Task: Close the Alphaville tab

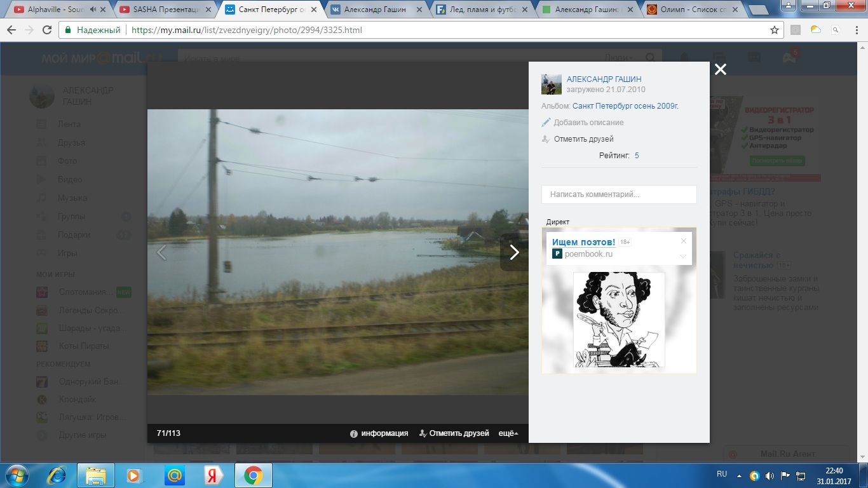Action: [102, 10]
